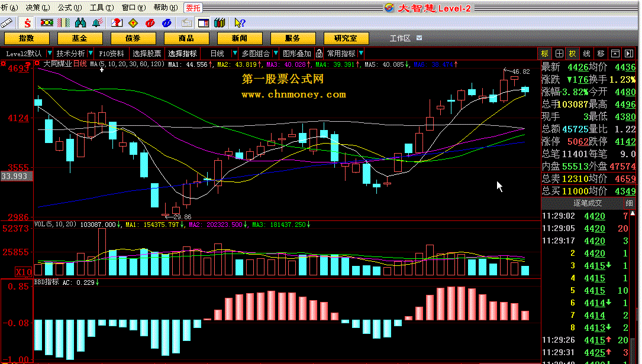Open the binoculars search tool
Image resolution: width=642 pixels, height=364 pixels.
(x=80, y=23)
